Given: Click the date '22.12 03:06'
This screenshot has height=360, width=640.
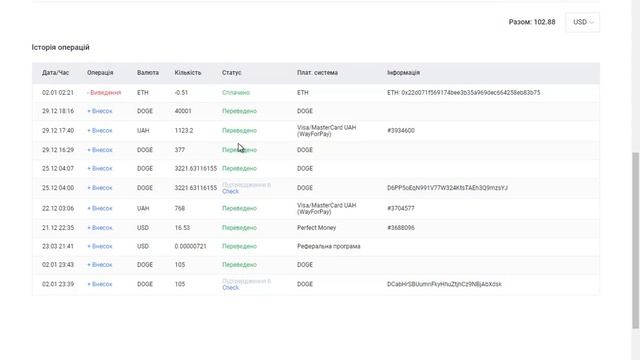Looking at the screenshot, I should click(58, 208).
